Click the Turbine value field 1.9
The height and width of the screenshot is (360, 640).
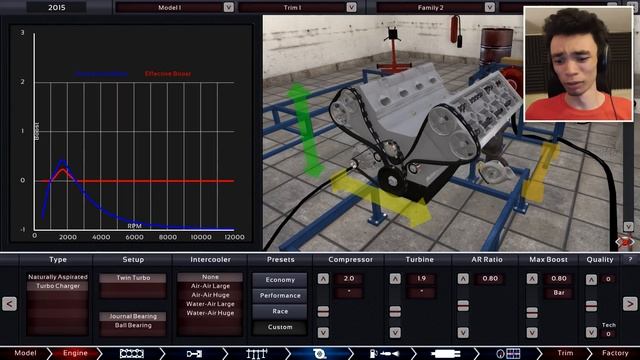[421, 279]
